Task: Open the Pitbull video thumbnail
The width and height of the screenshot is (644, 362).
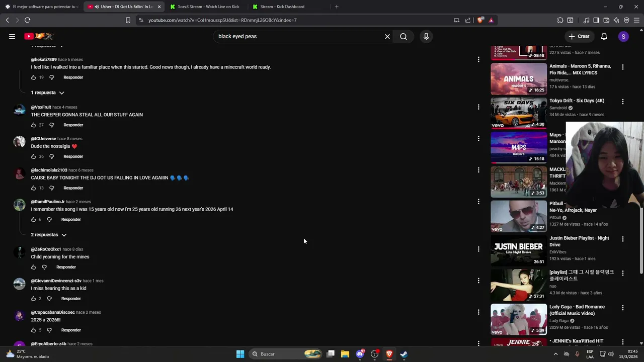Action: 519,216
